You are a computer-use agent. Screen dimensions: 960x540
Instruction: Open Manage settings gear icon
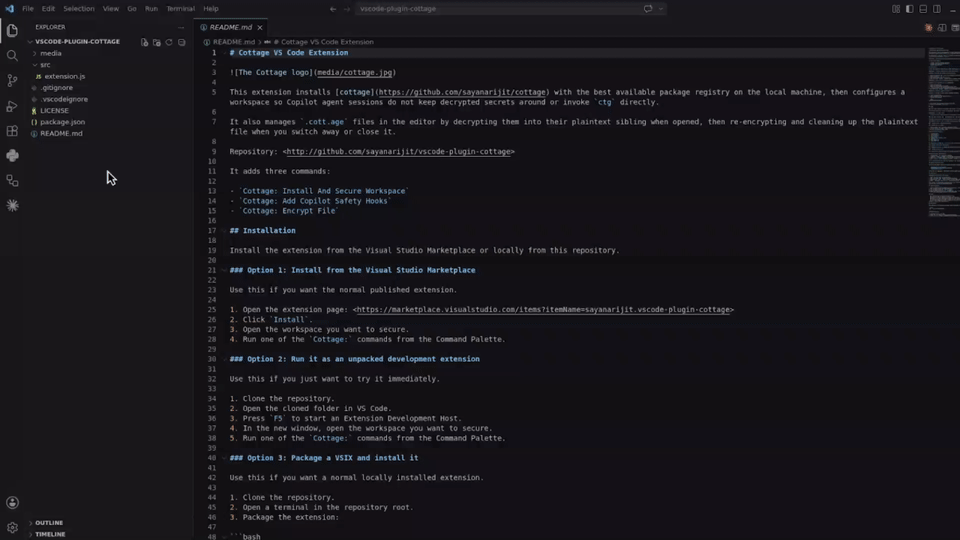(12, 527)
